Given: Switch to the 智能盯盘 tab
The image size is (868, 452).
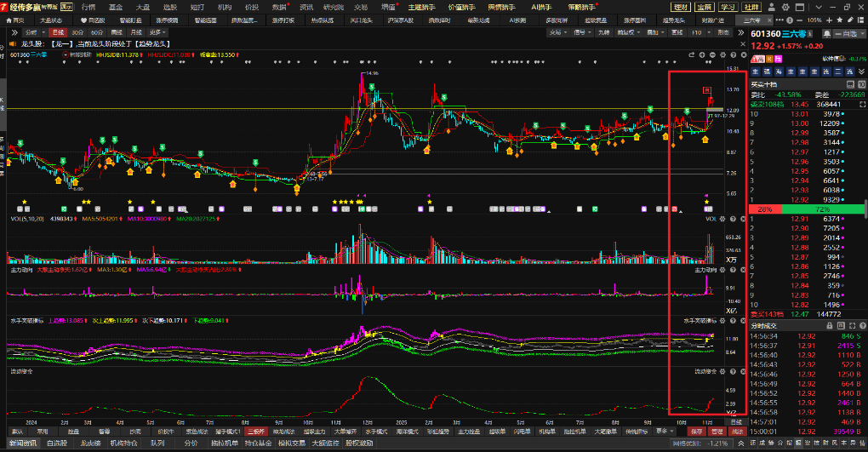Looking at the screenshot, I should pos(131,20).
